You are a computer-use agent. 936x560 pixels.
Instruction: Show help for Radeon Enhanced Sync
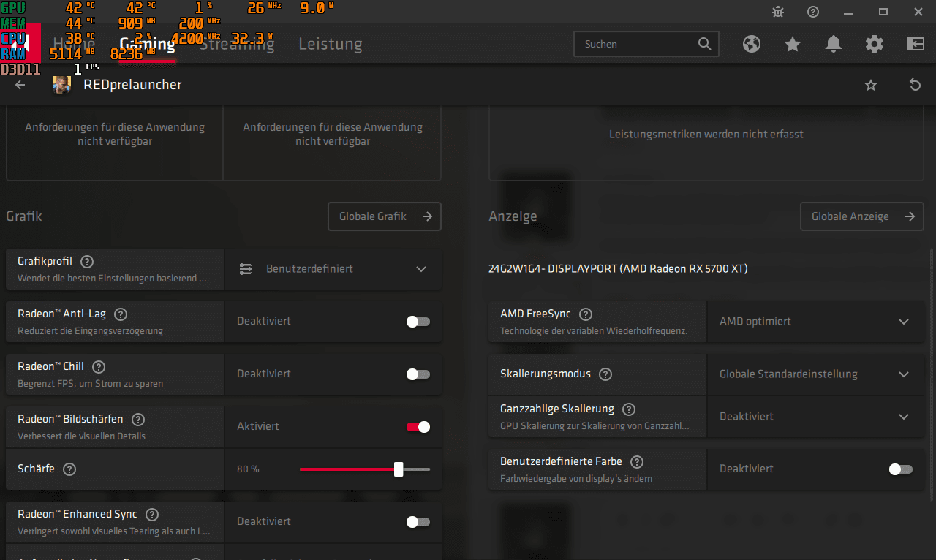pos(152,514)
